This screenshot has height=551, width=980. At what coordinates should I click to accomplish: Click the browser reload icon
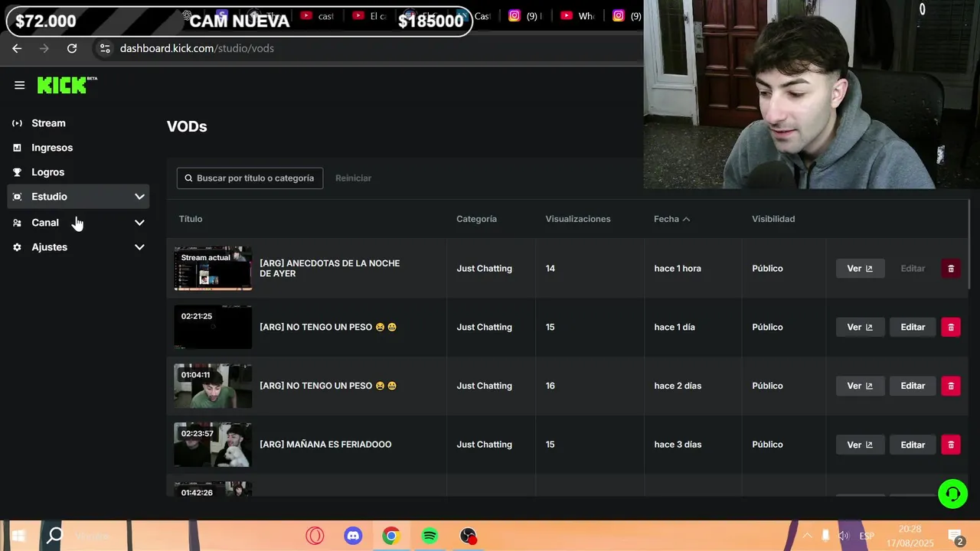click(72, 48)
